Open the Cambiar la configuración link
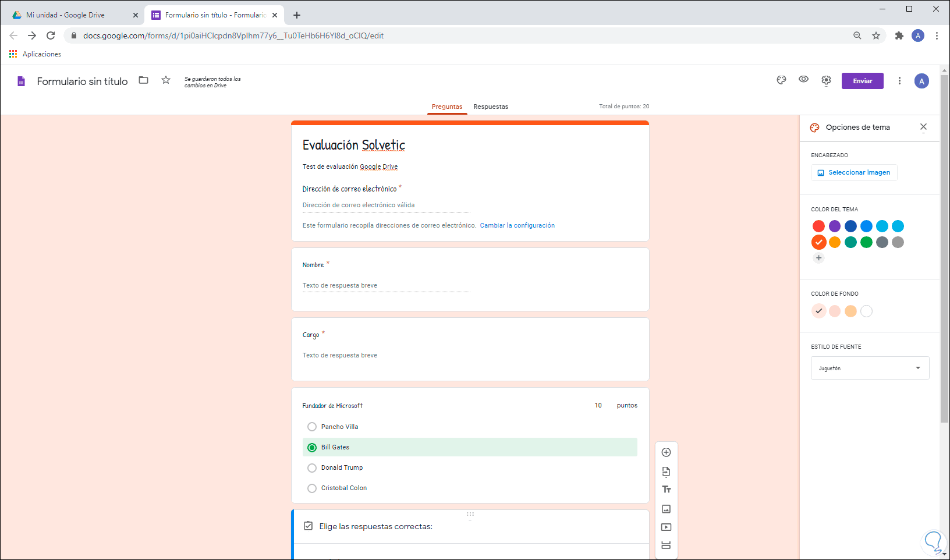The height and width of the screenshot is (560, 950). point(517,225)
